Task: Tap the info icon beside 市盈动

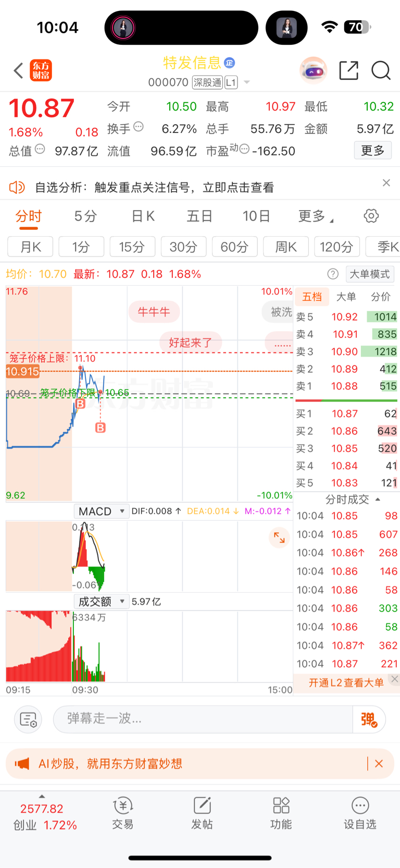Action: pos(244,149)
